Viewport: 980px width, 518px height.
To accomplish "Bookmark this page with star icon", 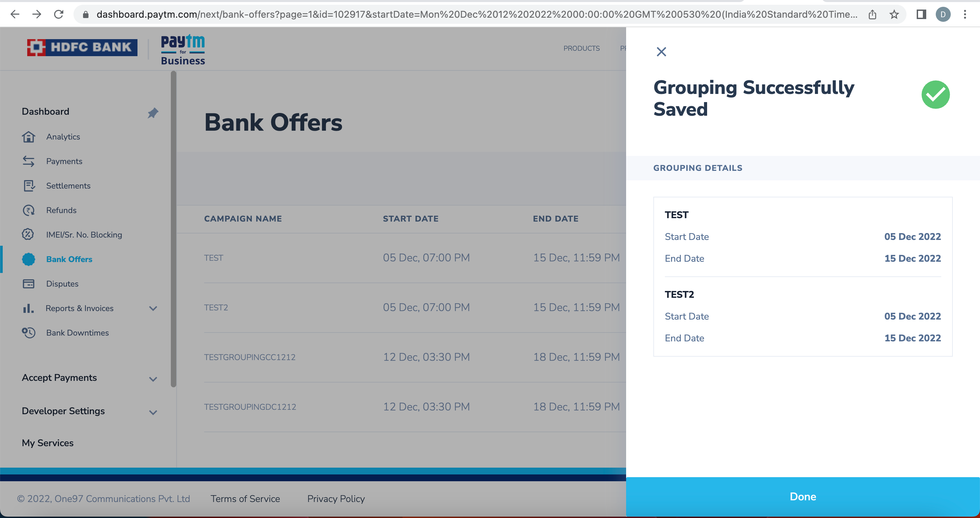I will tap(894, 14).
